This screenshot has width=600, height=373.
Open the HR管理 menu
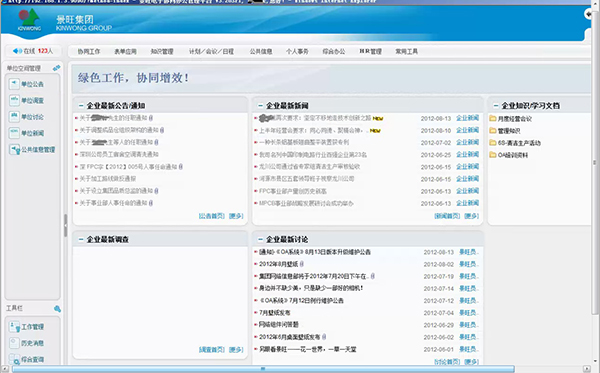coord(370,51)
